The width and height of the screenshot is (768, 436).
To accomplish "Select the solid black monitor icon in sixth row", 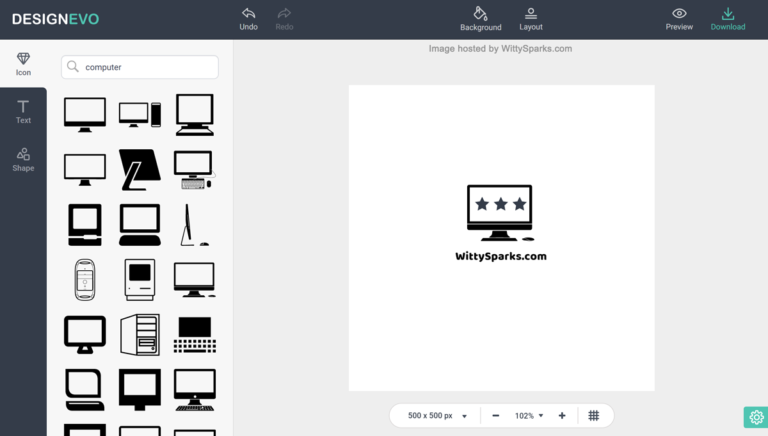I will [140, 390].
